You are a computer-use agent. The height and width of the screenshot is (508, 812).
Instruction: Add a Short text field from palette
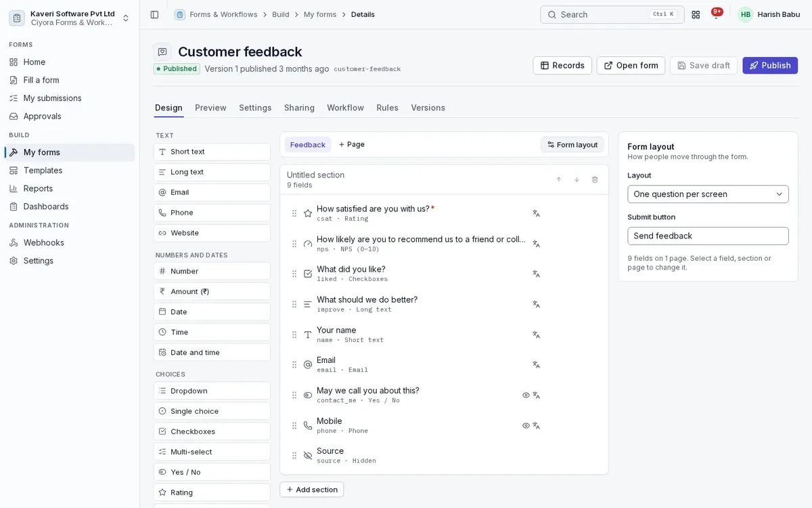coord(212,152)
